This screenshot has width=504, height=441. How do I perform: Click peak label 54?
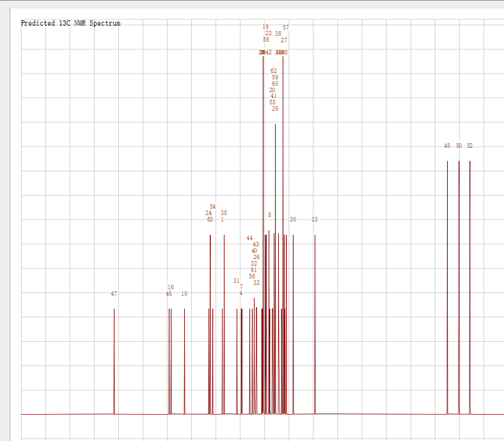coord(213,207)
